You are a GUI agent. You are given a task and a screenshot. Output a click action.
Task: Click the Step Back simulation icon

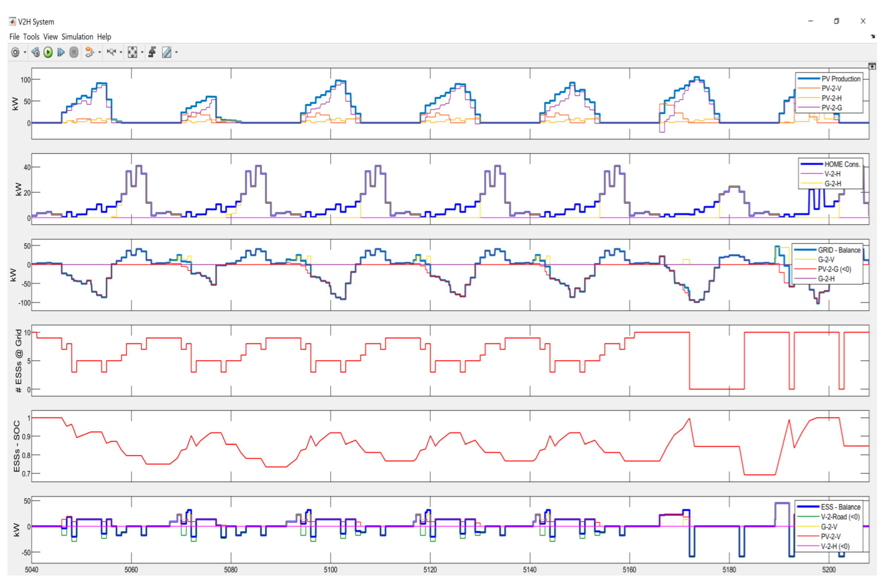point(36,52)
